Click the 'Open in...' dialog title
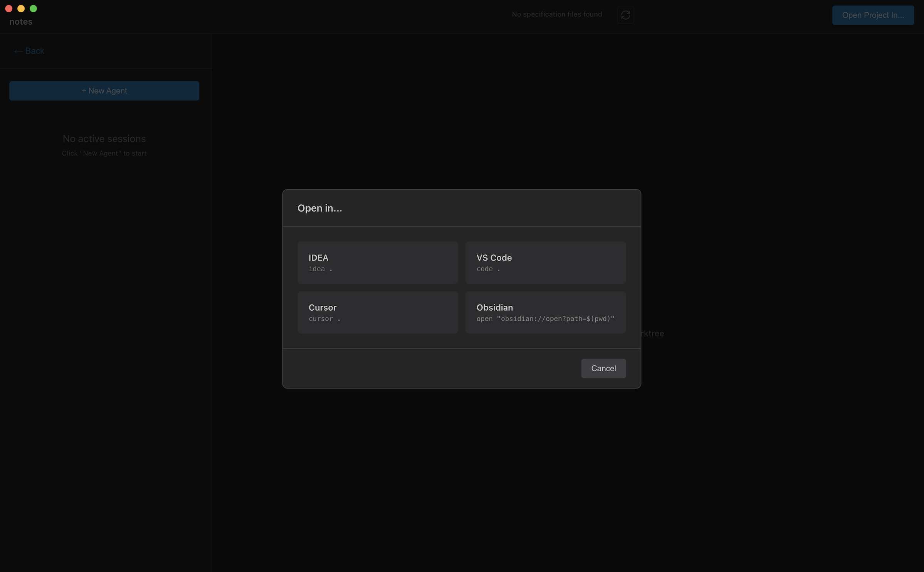The width and height of the screenshot is (924, 572). pos(320,208)
